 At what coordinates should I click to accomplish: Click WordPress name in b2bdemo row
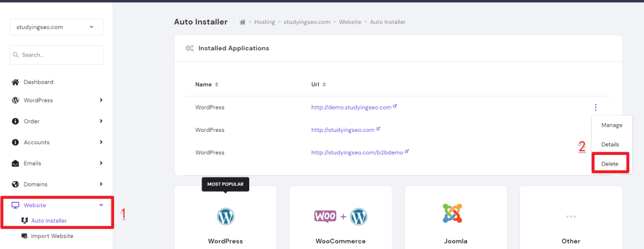[210, 152]
